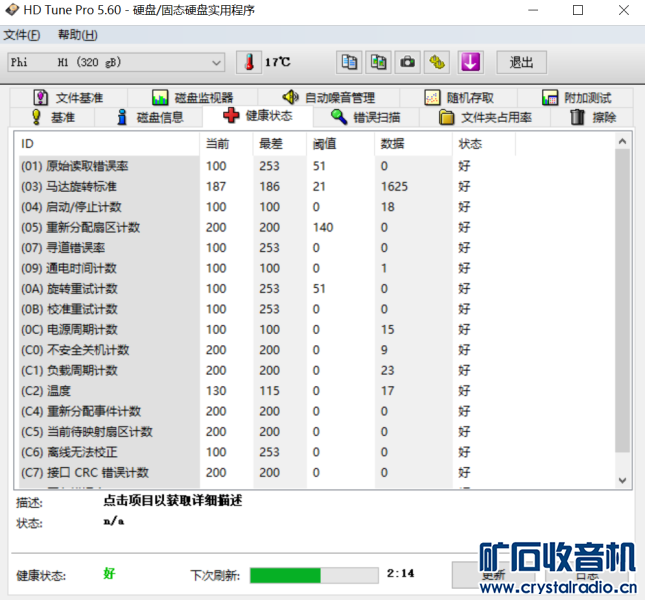The height and width of the screenshot is (600, 645).
Task: Select the (C1) 负载周期计数 row
Action: pos(316,371)
